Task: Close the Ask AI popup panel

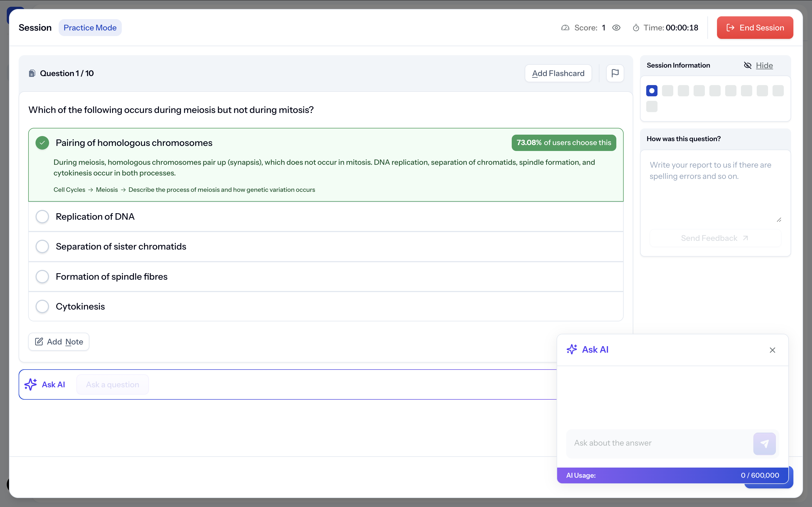Action: pos(772,350)
